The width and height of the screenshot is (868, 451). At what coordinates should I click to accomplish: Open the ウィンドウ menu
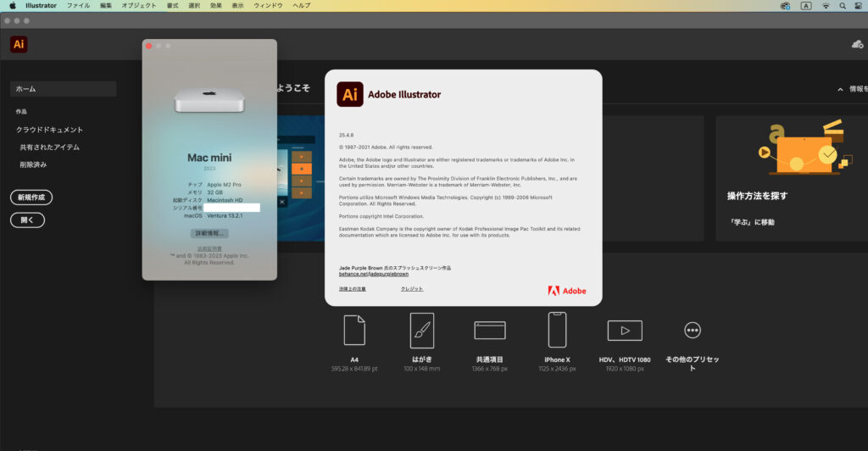click(268, 6)
